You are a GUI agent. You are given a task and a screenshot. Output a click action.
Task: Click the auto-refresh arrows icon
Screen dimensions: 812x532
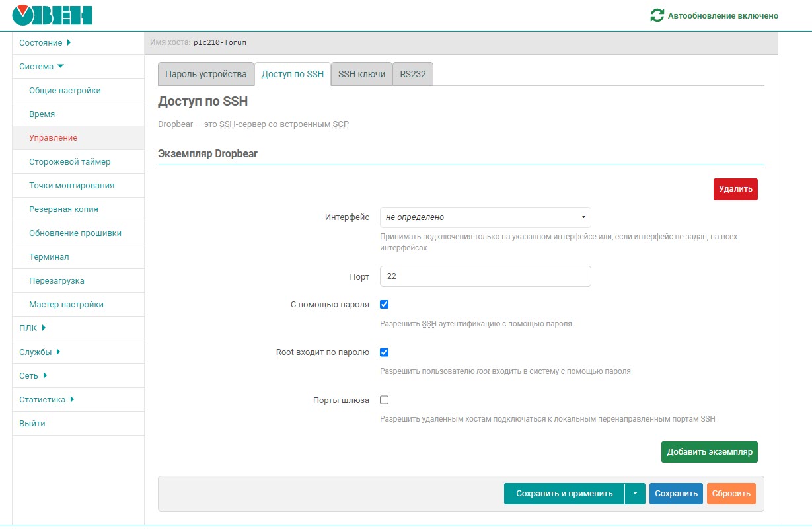[x=657, y=15]
